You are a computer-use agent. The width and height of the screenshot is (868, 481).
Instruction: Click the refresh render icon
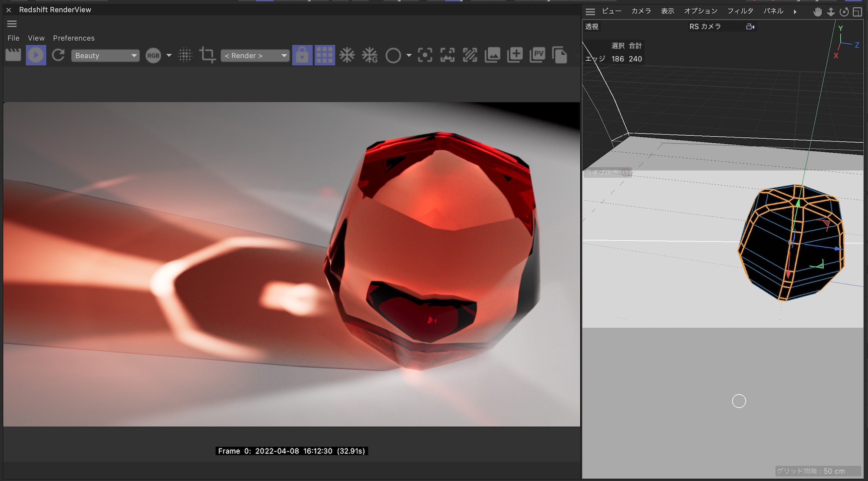coord(58,55)
